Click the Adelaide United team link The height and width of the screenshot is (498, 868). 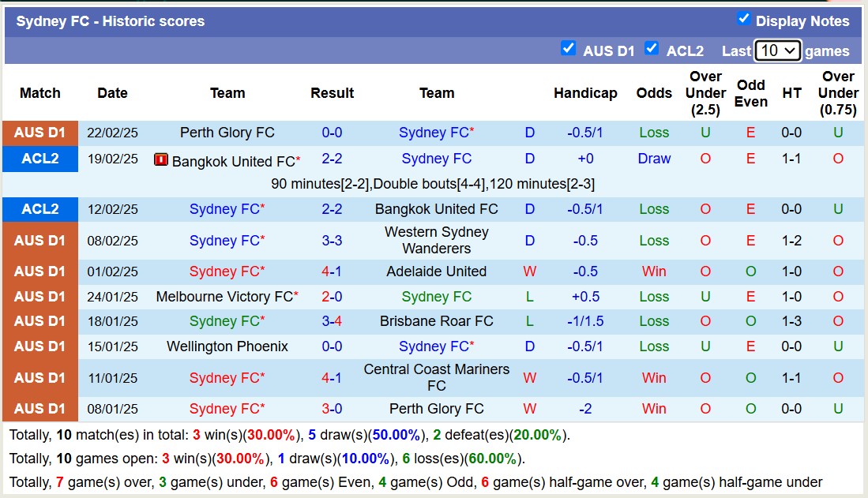[x=436, y=271]
